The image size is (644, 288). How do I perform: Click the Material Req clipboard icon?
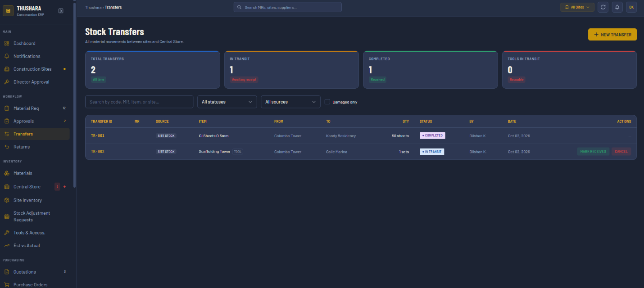pyautogui.click(x=7, y=108)
